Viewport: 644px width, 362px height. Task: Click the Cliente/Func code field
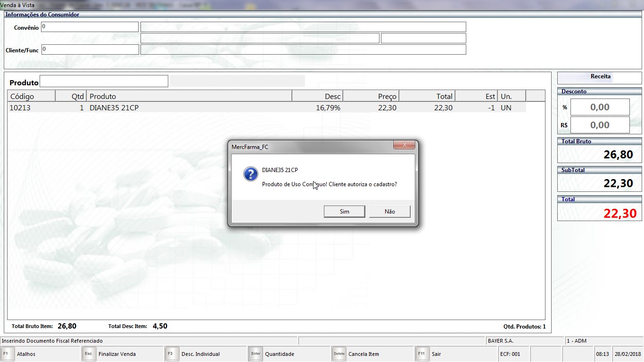pos(90,49)
